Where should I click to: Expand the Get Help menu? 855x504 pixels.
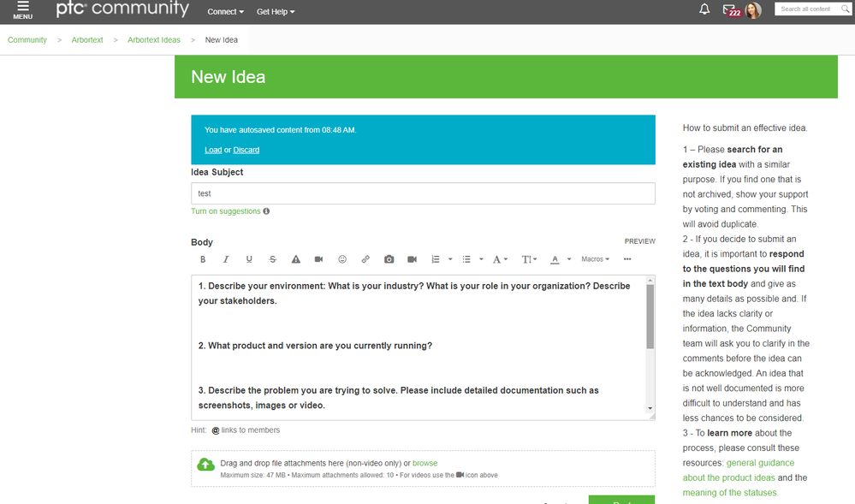[x=276, y=11]
